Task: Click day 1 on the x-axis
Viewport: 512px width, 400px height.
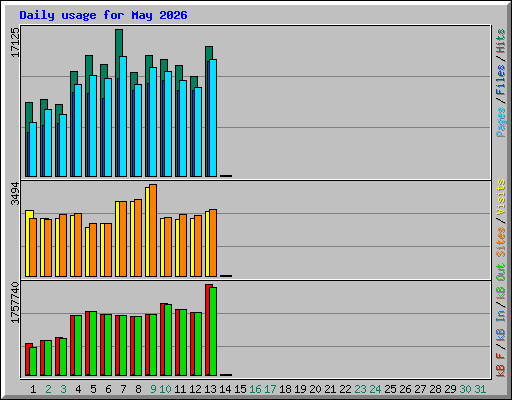Action: click(33, 389)
